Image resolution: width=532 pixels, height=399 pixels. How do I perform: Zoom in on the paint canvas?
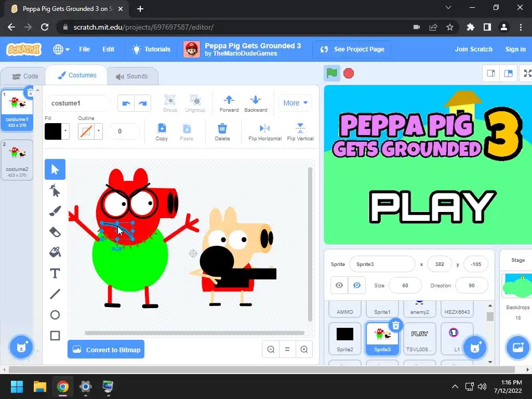(304, 349)
